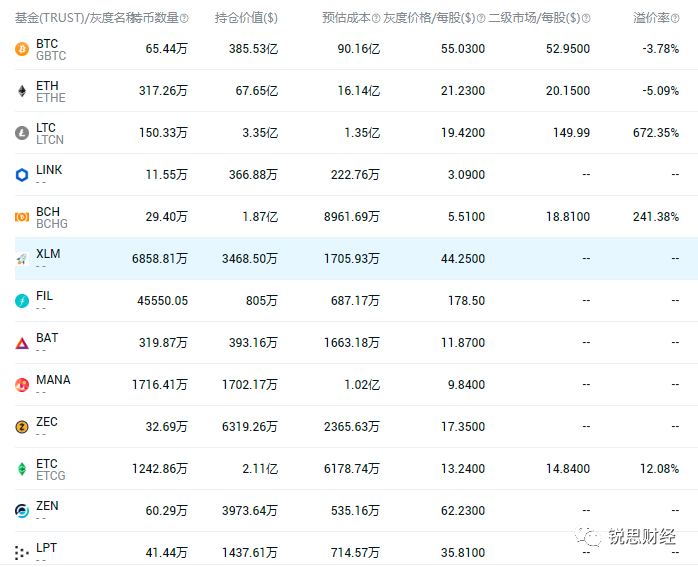This screenshot has height=567, width=698.
Task: Click LTC secondary market price 149.99
Action: 572,133
